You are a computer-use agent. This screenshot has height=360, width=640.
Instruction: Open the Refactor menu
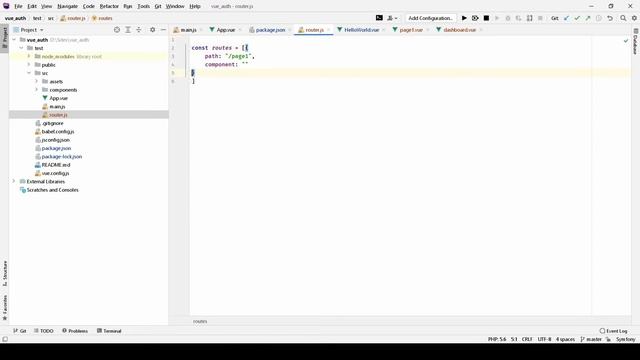point(109,6)
